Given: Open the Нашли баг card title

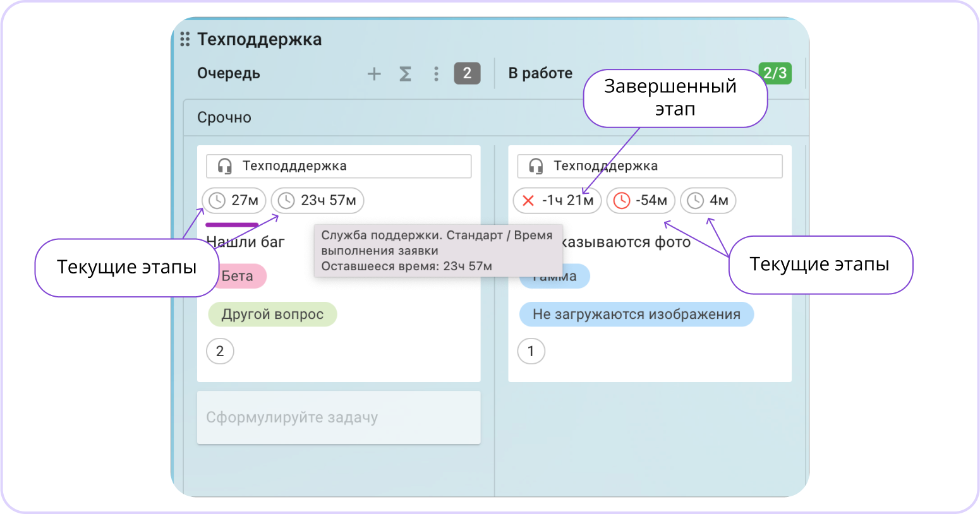Looking at the screenshot, I should [246, 242].
